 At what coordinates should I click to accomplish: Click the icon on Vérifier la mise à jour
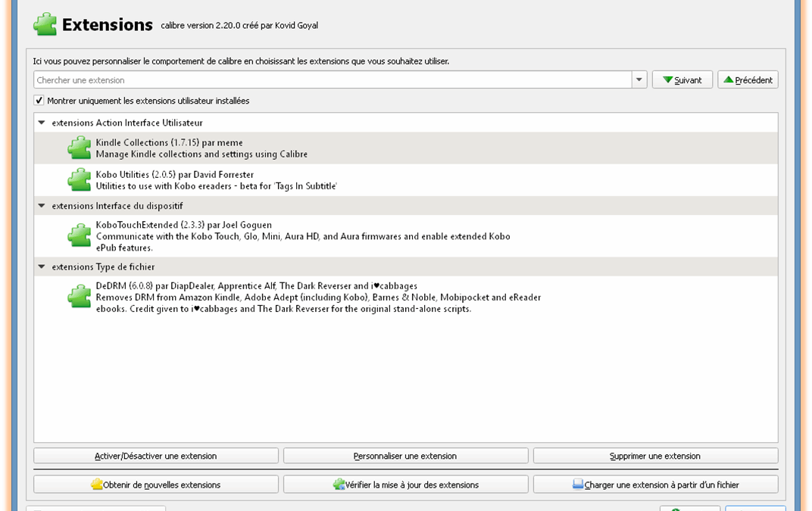[x=339, y=484]
